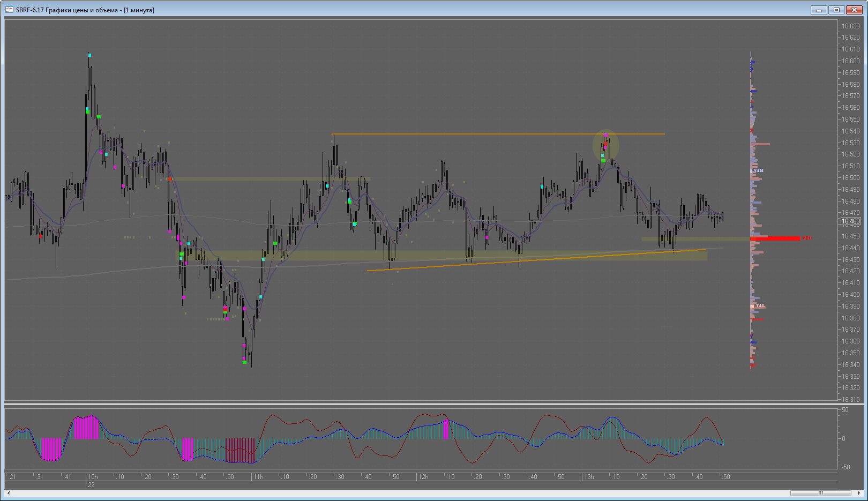Click the current price label 16 463

(x=850, y=221)
